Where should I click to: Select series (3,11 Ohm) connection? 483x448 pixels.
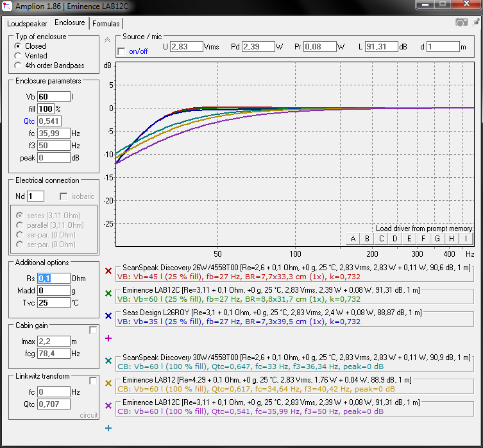click(x=48, y=216)
